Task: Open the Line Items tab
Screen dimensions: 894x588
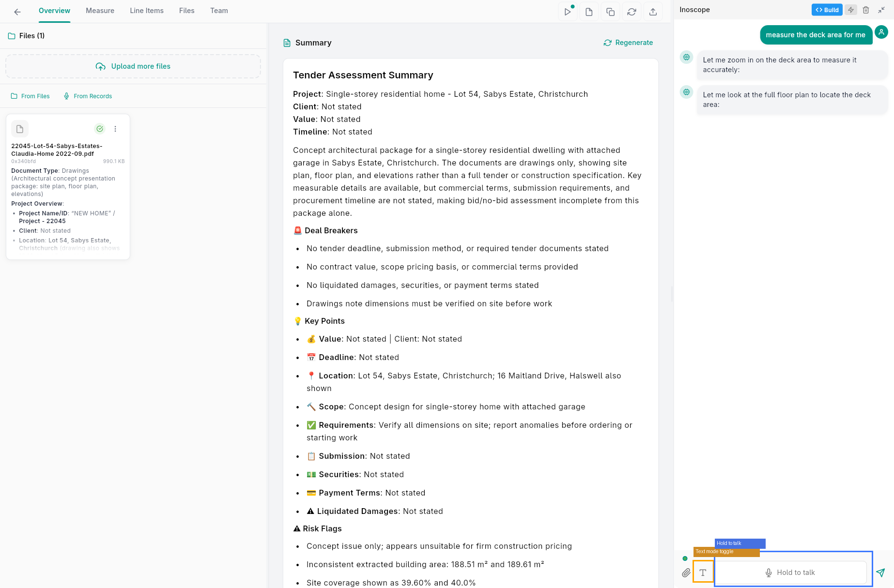Action: [147, 11]
